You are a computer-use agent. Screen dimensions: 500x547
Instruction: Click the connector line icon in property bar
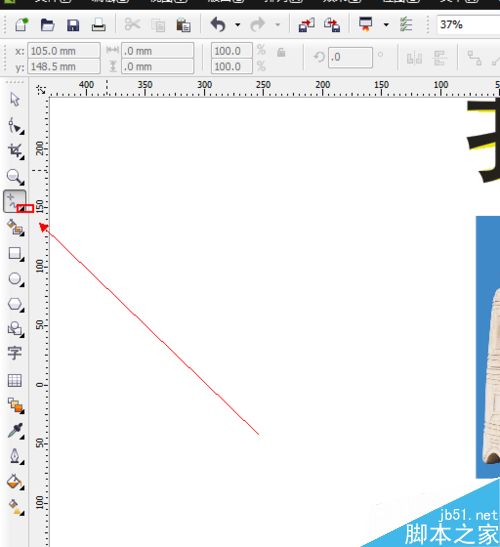(x=474, y=58)
